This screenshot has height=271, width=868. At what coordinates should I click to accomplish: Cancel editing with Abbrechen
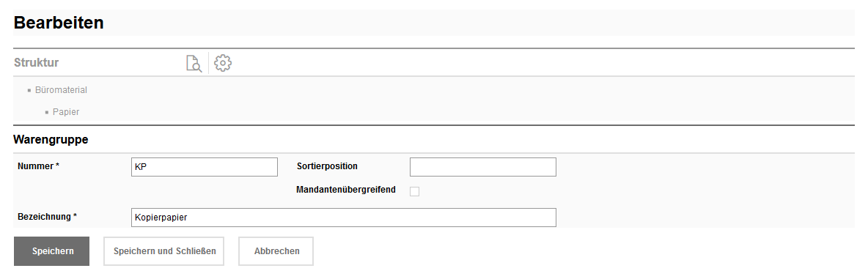tap(276, 251)
